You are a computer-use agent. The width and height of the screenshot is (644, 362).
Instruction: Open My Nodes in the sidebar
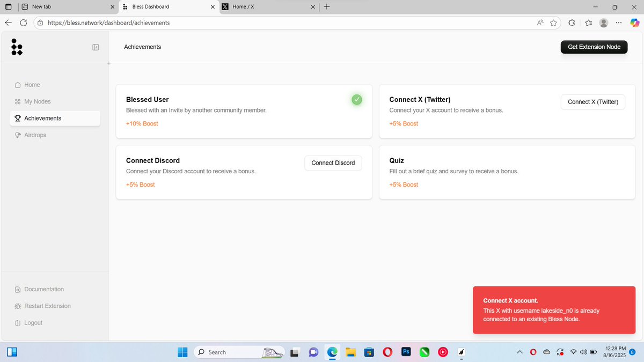pos(55,101)
